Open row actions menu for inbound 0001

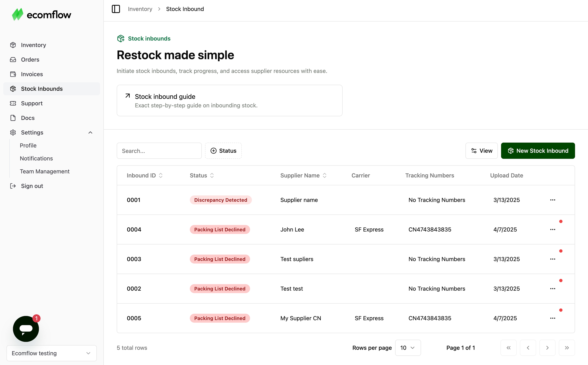tap(553, 200)
